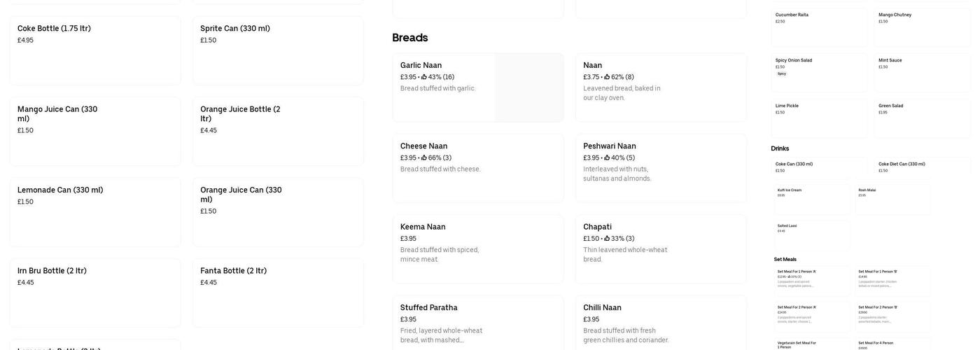Add Coke Bottle (1.75 ltr) item
The height and width of the screenshot is (350, 980).
click(95, 50)
